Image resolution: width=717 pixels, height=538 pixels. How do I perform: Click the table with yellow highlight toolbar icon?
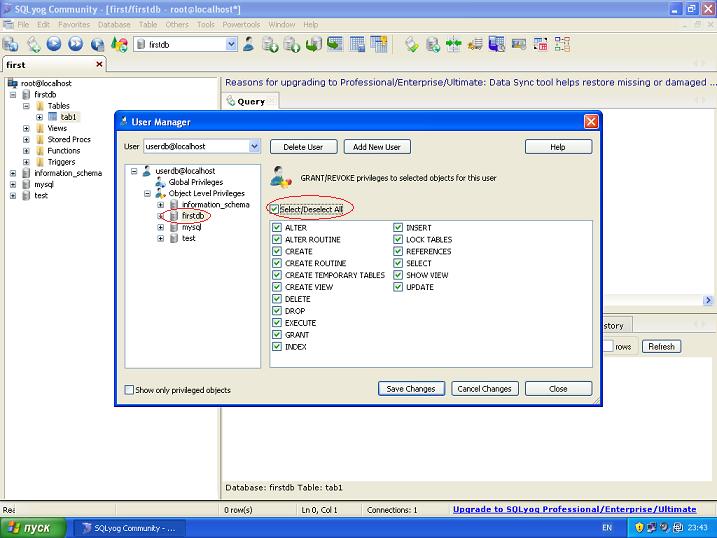coord(379,44)
